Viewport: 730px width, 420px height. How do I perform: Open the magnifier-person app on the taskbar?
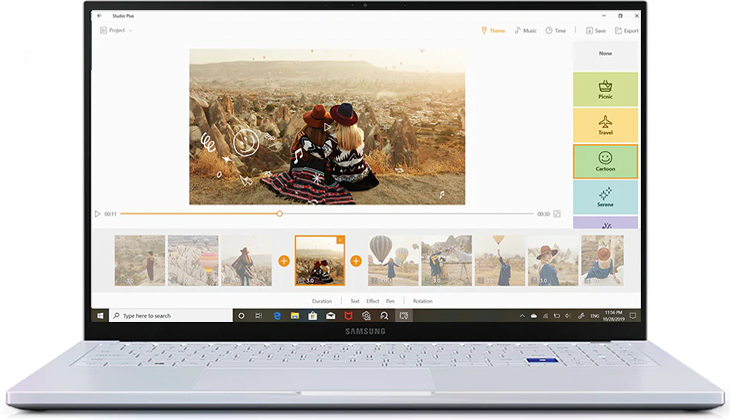pyautogui.click(x=384, y=316)
